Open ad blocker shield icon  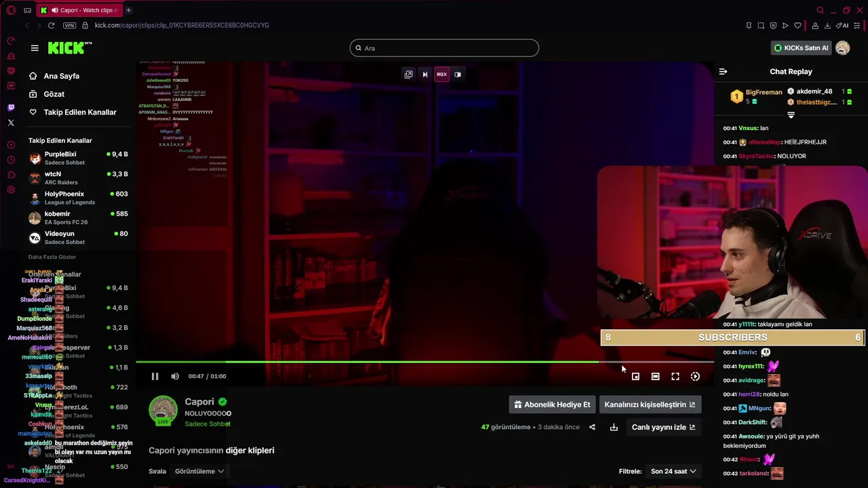773,26
